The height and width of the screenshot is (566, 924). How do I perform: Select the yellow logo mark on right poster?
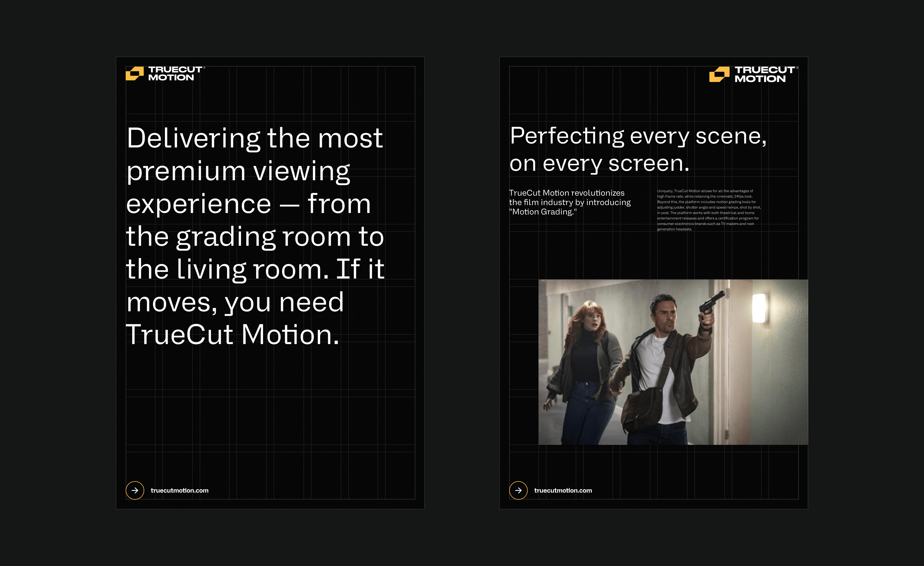[719, 73]
